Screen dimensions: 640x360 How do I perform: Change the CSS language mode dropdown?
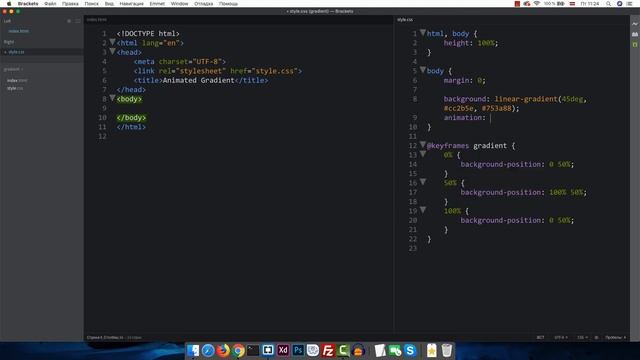tap(582, 338)
